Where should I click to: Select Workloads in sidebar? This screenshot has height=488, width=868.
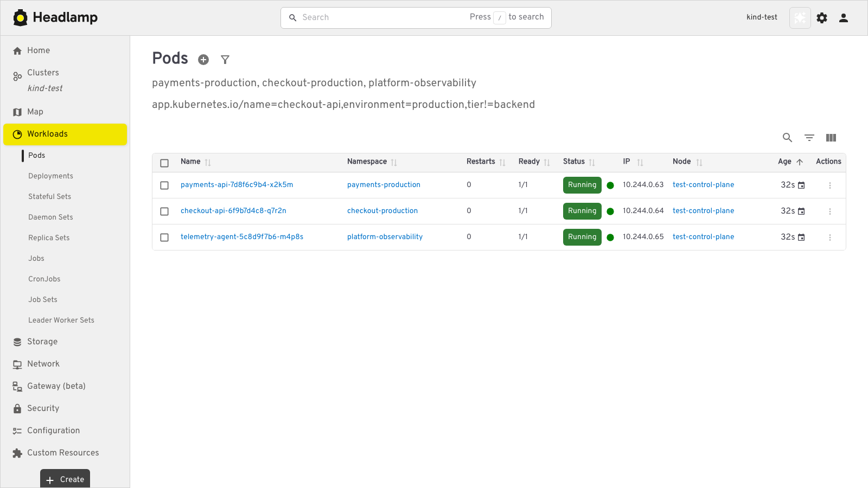(65, 134)
